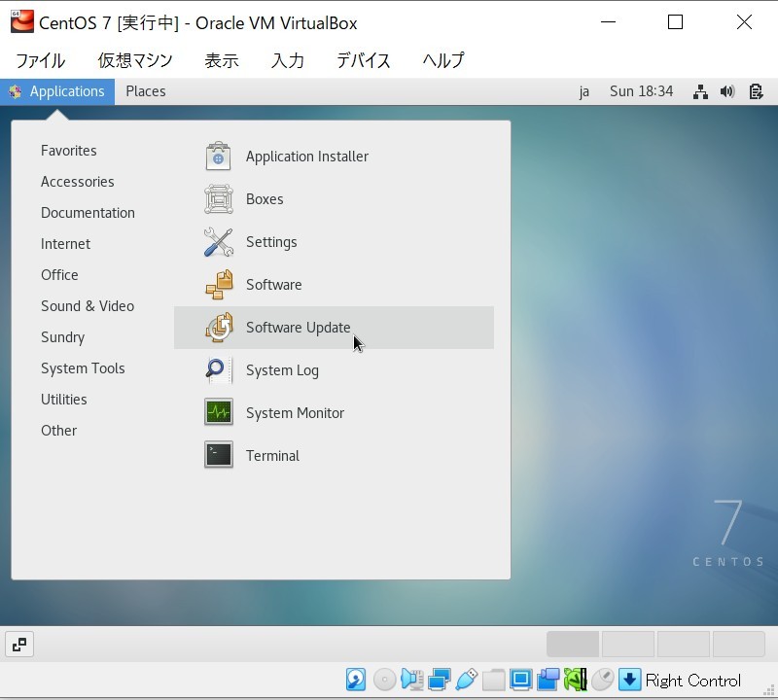Viewport: 778px width, 700px height.
Task: Click VirtualBox CPU execution status icon
Action: (576, 680)
